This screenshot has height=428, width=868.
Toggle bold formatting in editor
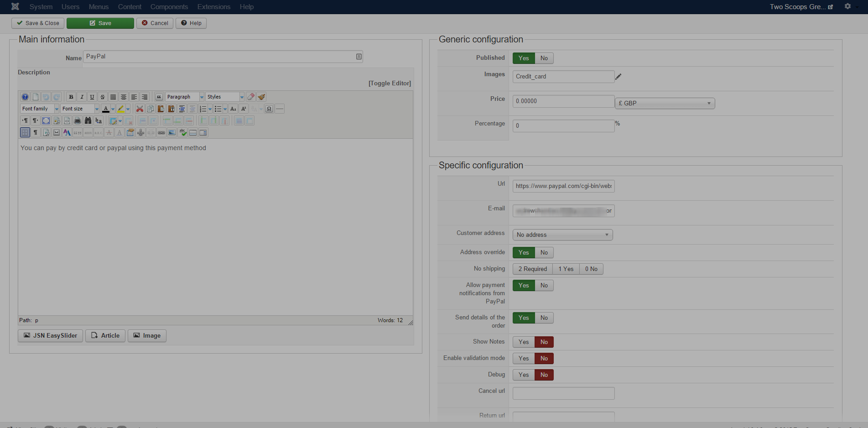(x=71, y=97)
